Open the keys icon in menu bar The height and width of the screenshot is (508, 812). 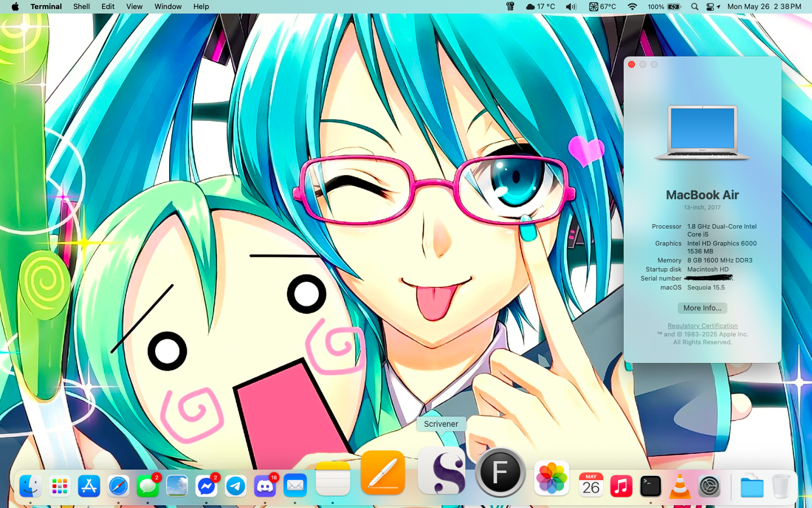(510, 7)
